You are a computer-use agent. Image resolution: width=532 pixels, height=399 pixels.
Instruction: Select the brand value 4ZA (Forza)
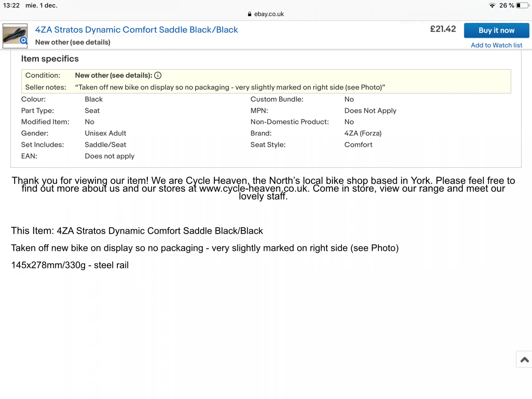(363, 133)
